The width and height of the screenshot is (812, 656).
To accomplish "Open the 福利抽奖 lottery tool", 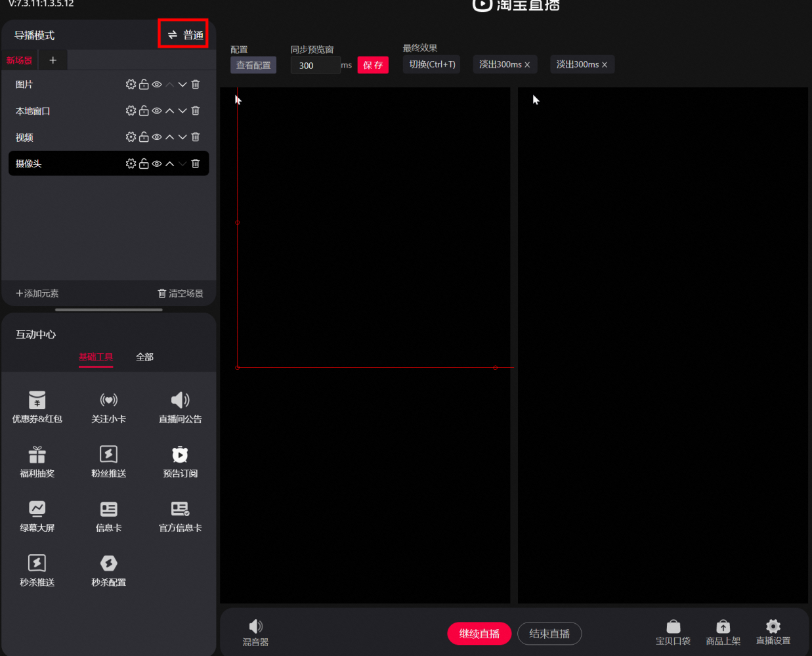I will pyautogui.click(x=37, y=461).
